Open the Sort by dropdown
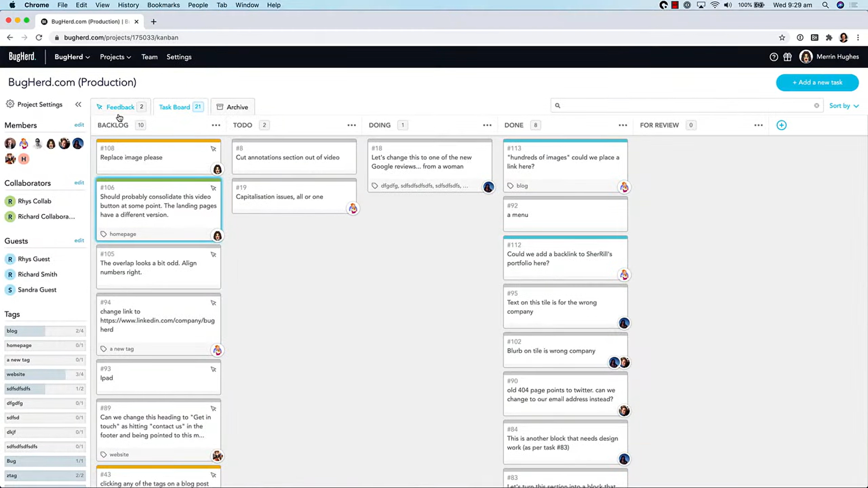Screen dimensions: 868x488 coord(844,106)
